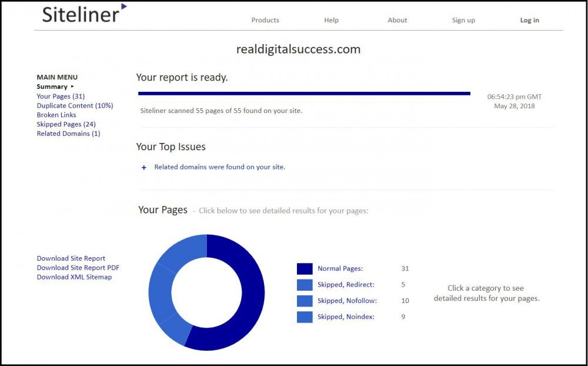Select the Skipped, Redirect category label
Screen dimensions: 588x366
346,285
